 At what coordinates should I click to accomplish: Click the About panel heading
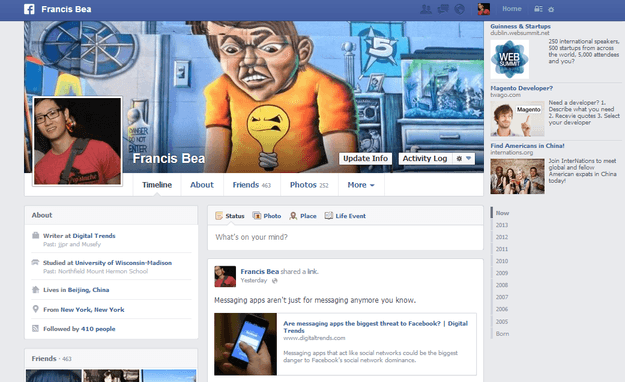(x=42, y=215)
